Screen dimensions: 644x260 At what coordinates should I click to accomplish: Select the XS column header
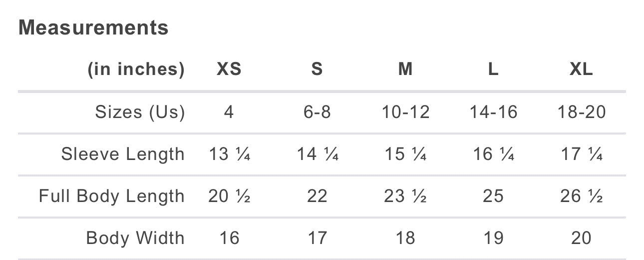229,69
